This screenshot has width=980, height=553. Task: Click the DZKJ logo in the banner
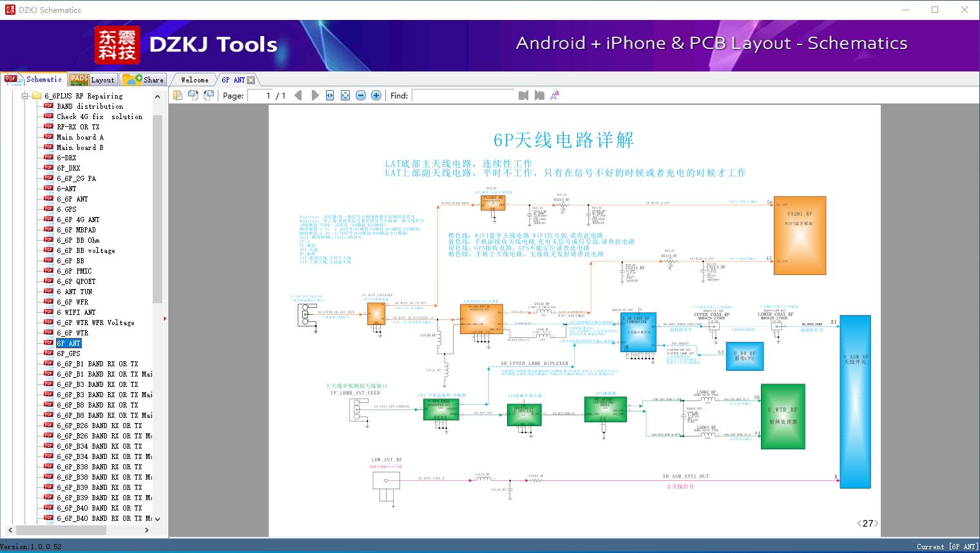point(117,45)
